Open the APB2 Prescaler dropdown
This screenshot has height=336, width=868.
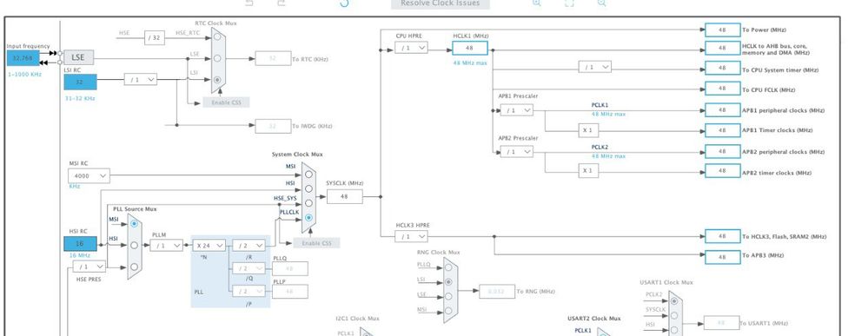click(x=516, y=152)
